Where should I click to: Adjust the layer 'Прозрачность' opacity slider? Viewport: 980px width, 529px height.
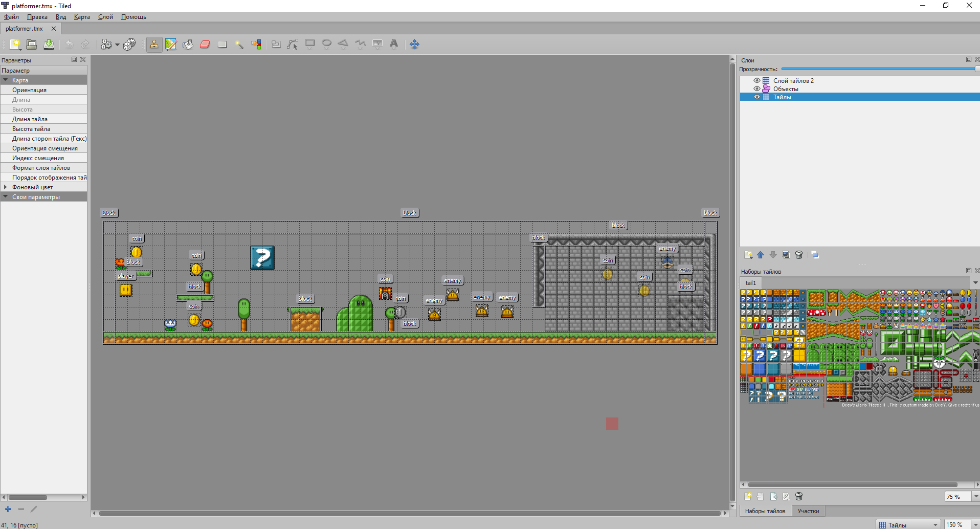pyautogui.click(x=880, y=69)
